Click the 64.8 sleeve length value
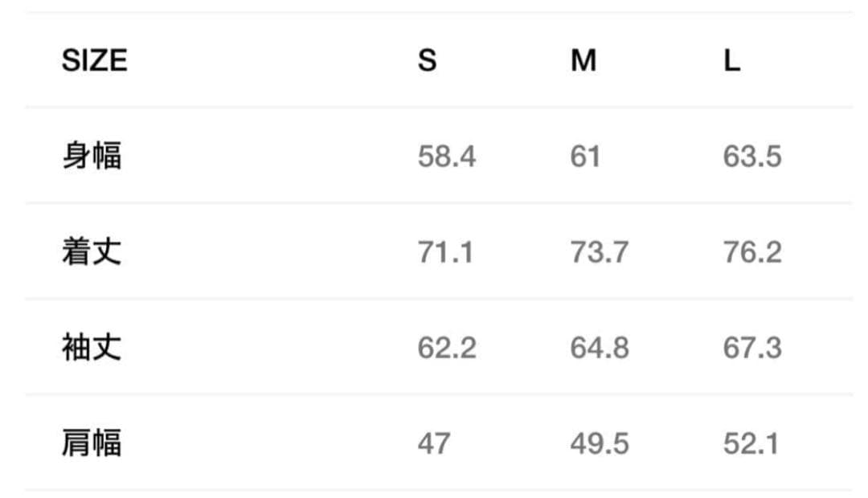This screenshot has height=498, width=868. coord(599,348)
